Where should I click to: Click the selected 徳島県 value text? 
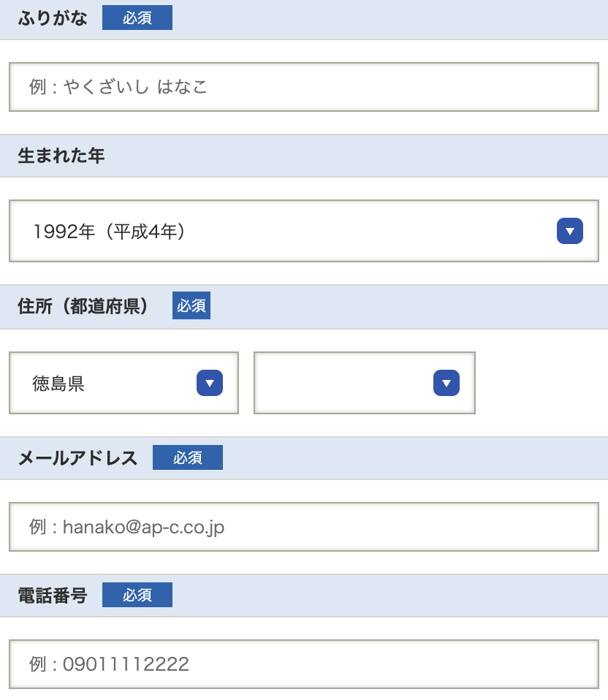pos(58,384)
